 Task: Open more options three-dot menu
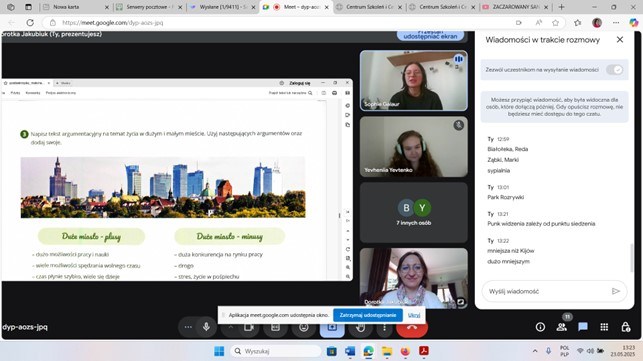click(x=384, y=327)
